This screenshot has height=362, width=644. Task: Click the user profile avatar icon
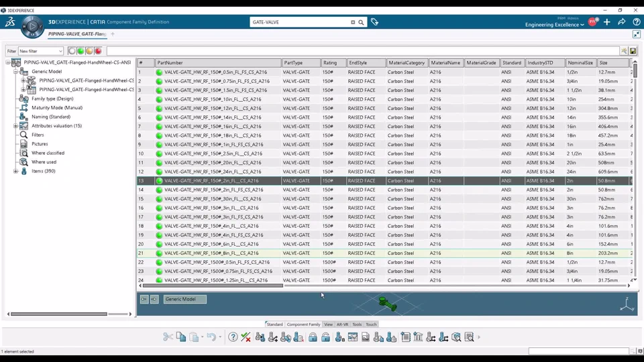[592, 21]
